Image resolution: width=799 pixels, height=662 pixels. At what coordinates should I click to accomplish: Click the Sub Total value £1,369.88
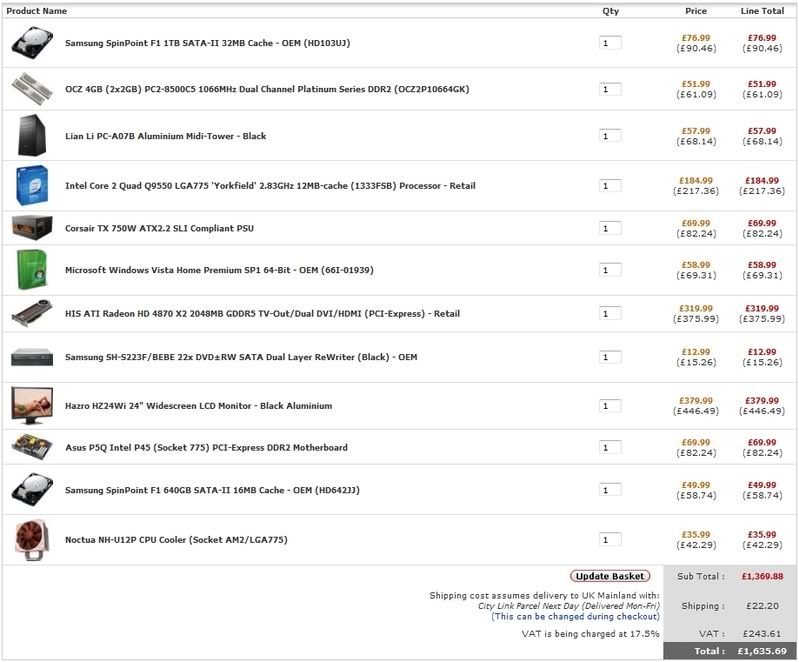pos(762,576)
